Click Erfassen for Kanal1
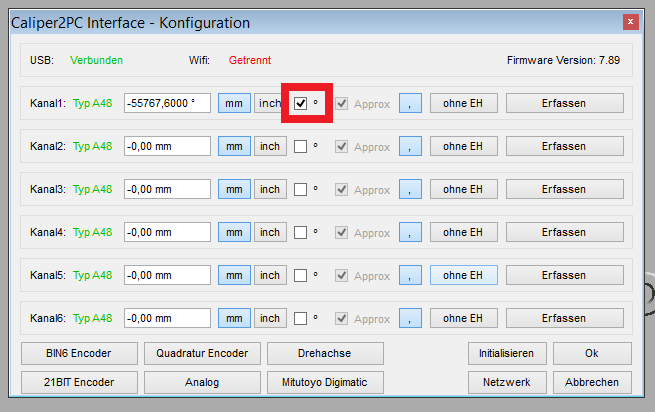 click(564, 103)
